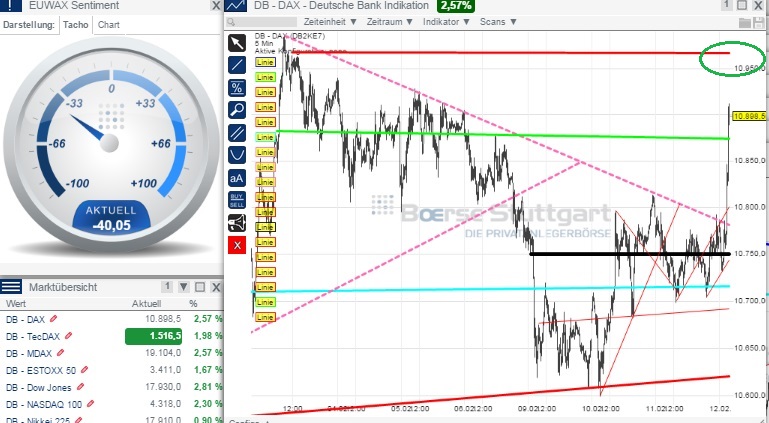
Task: Select the arrow pointer tool in chart toolbar
Action: pos(237,43)
